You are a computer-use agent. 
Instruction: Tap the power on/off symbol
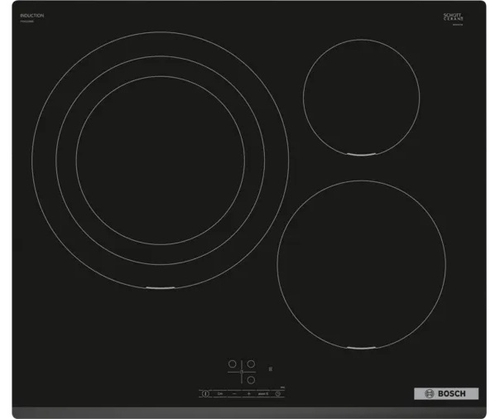click(205, 394)
